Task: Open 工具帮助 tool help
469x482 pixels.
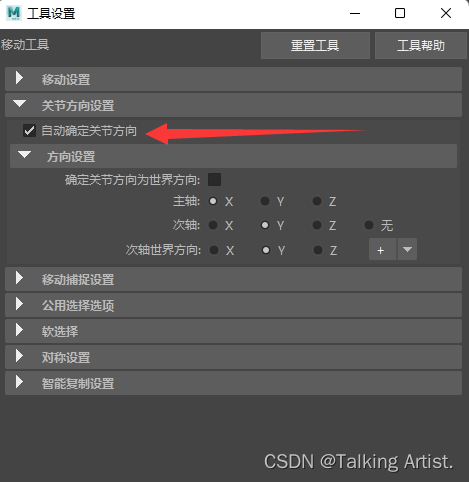Action: tap(420, 45)
